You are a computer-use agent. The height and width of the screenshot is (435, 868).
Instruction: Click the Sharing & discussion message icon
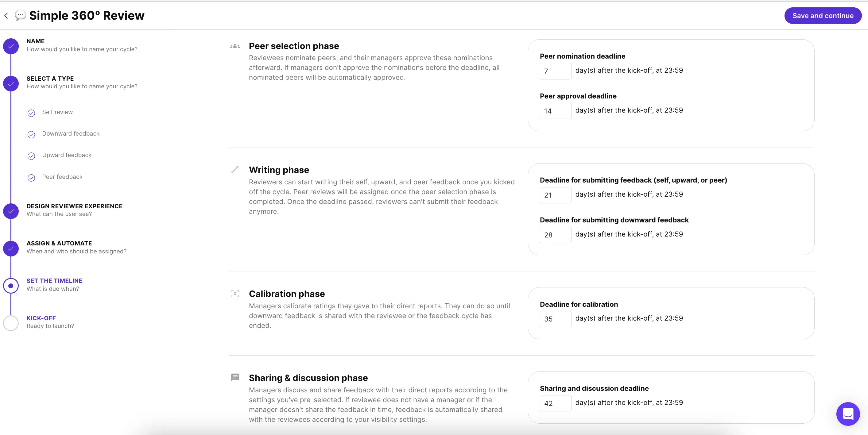tap(235, 377)
